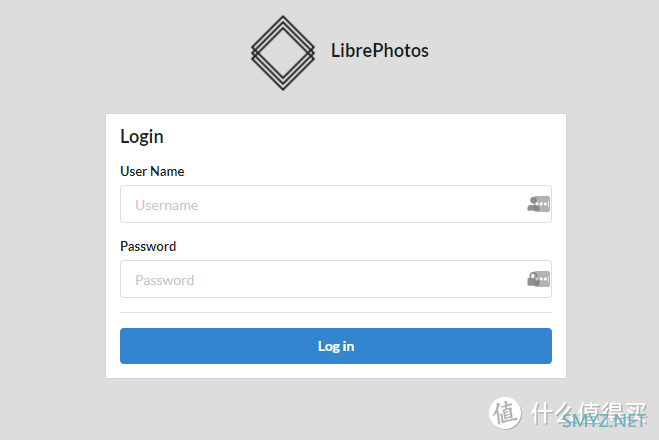
Task: Click the 什么值得买 watermark text
Action: tap(590, 408)
